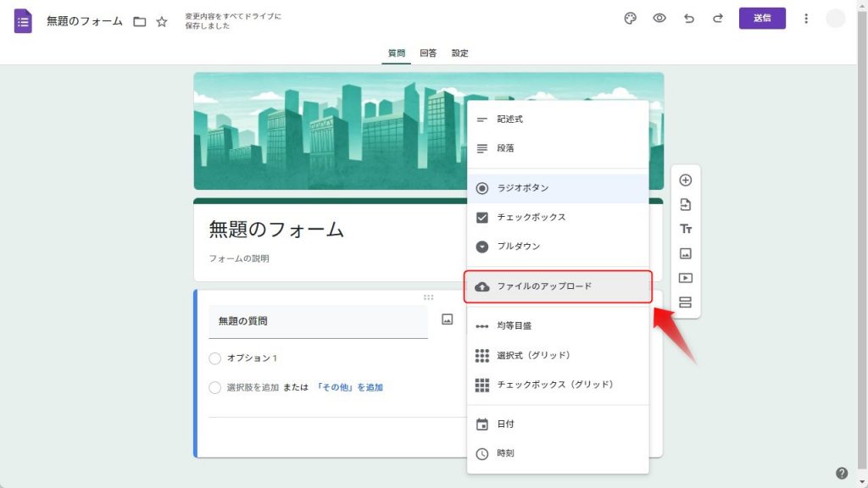Add image to the question title
Image resolution: width=868 pixels, height=488 pixels.
pos(448,319)
